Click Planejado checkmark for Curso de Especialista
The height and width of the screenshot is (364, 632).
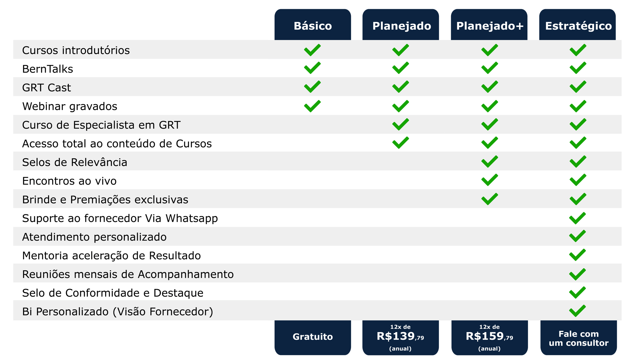click(x=400, y=124)
